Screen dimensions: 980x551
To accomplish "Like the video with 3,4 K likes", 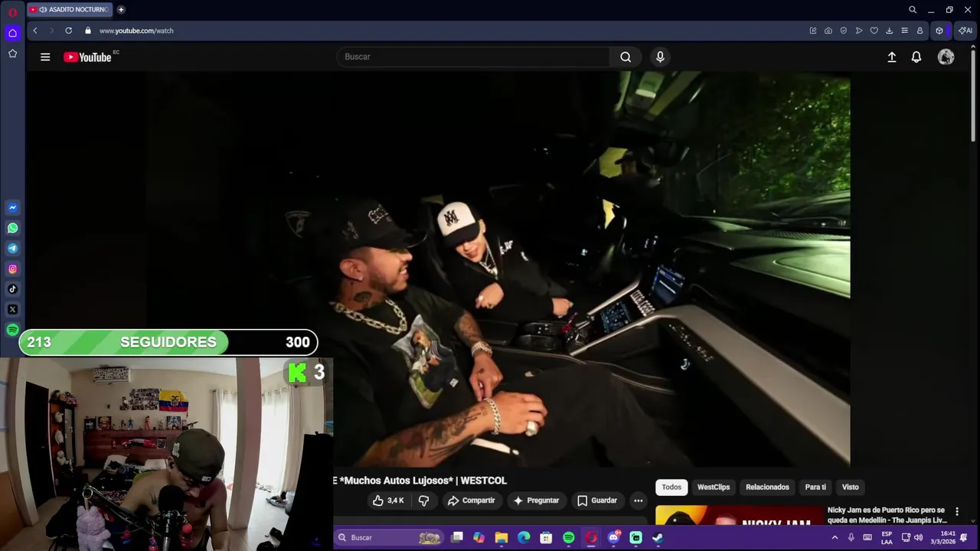I will click(x=388, y=500).
